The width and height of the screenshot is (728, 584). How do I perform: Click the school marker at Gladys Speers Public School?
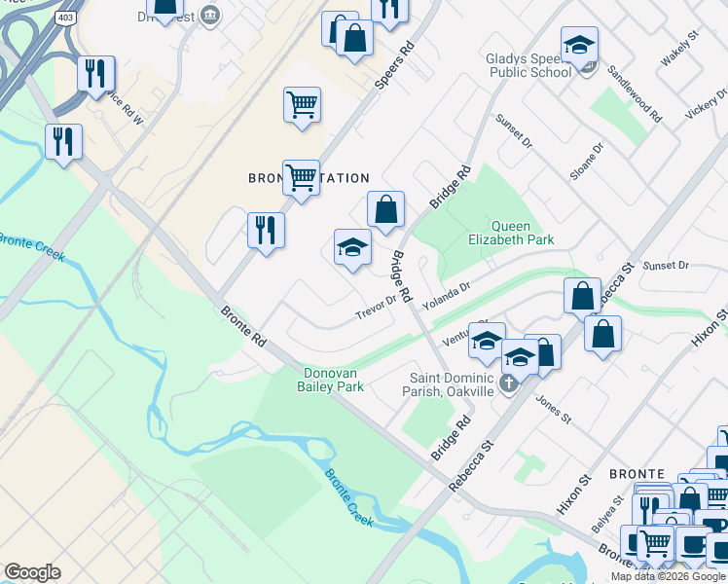pos(579,48)
